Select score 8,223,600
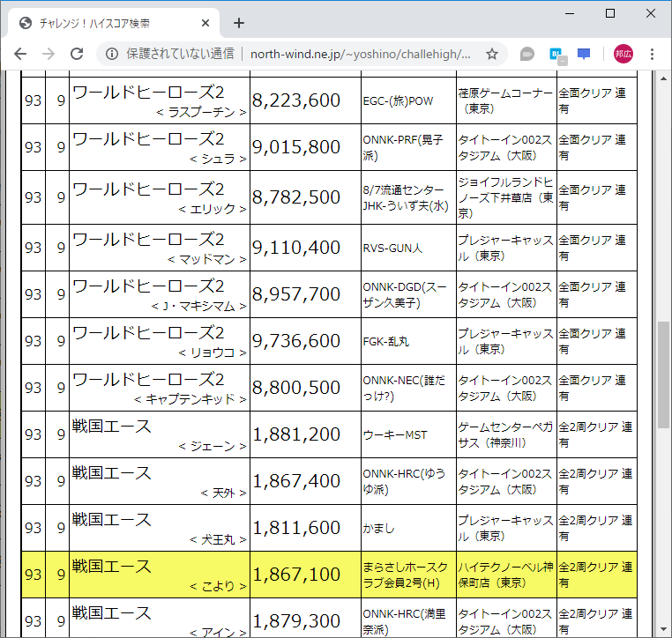 click(296, 100)
